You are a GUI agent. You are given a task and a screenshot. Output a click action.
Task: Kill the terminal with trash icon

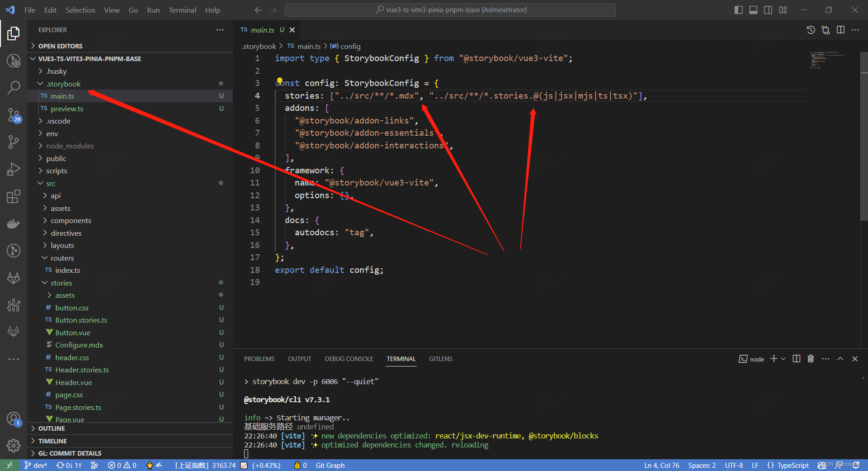tap(811, 359)
